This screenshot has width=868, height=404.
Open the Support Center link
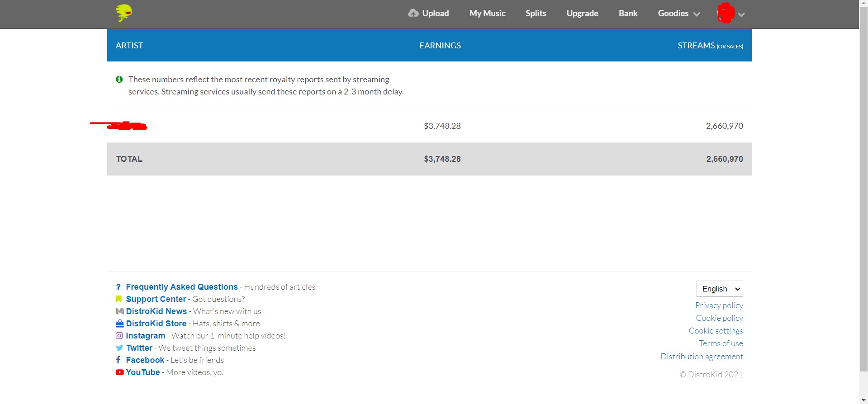tap(156, 299)
